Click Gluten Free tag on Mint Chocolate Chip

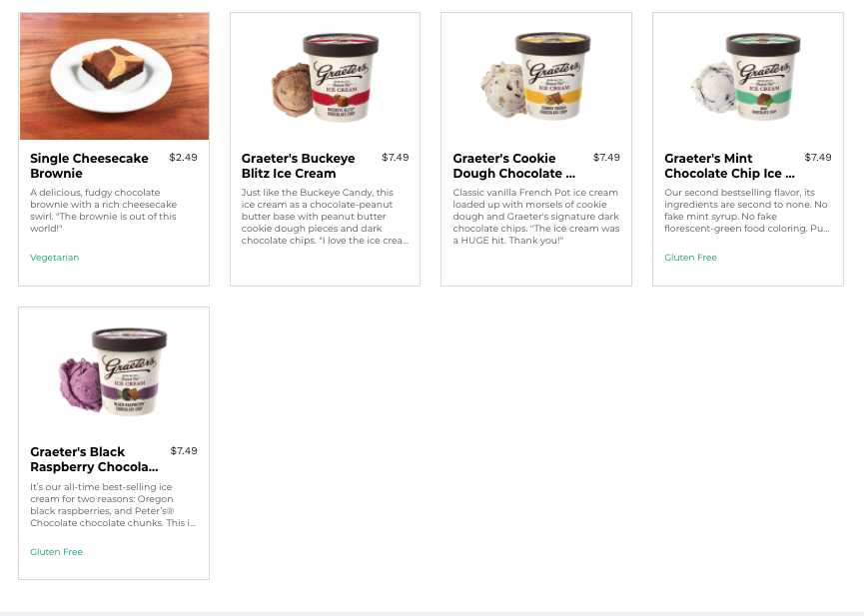click(x=690, y=258)
